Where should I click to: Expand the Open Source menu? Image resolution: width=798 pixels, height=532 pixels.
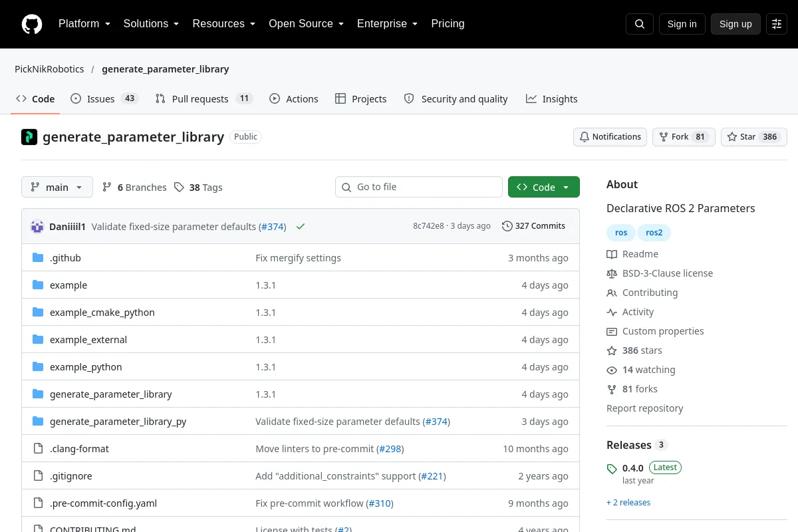tap(306, 24)
